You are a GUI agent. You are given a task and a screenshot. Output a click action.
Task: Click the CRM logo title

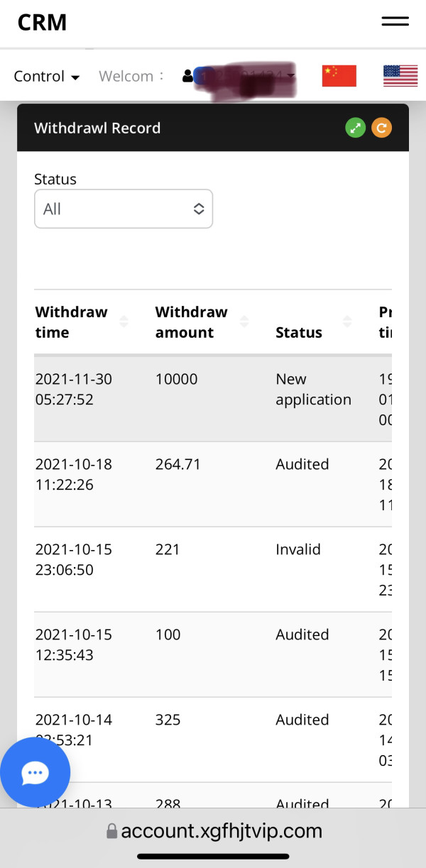(42, 22)
